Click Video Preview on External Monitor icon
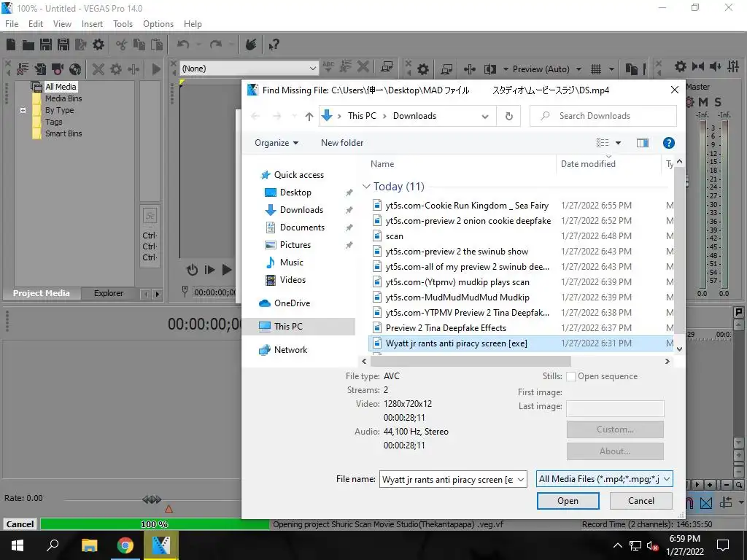Image resolution: width=747 pixels, height=560 pixels. [446, 69]
